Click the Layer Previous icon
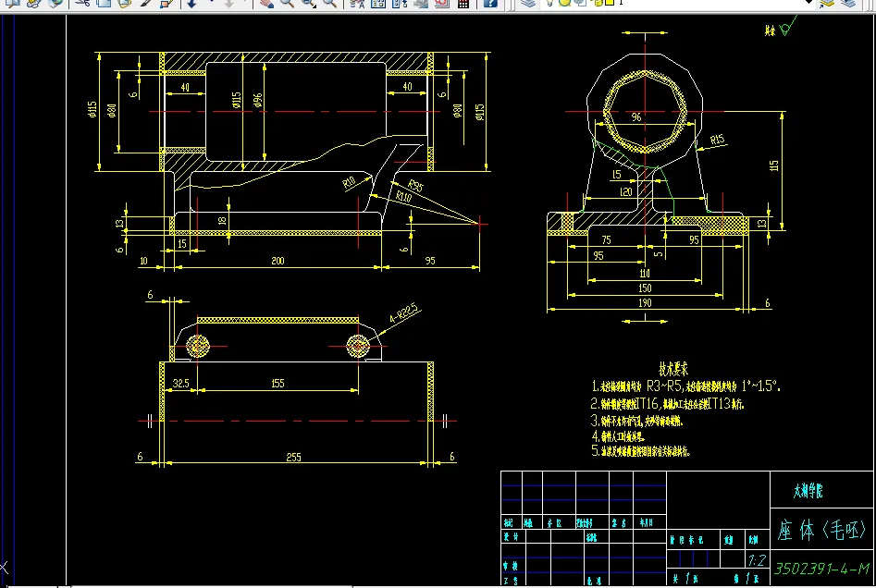The height and width of the screenshot is (588, 876). [x=850, y=3]
